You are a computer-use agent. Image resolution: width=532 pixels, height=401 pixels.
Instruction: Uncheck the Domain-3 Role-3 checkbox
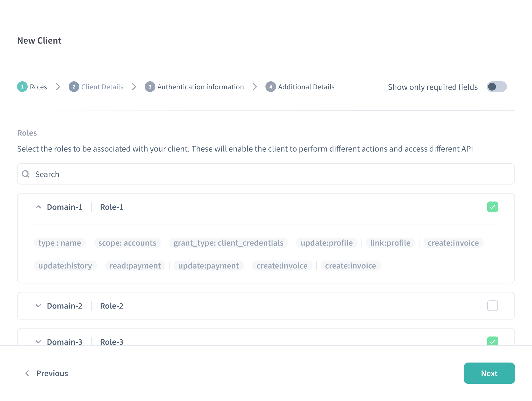tap(493, 341)
